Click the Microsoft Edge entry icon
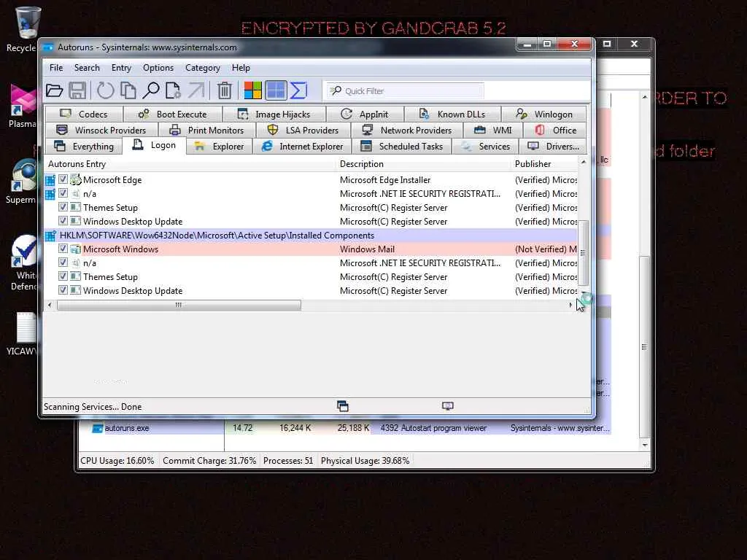 (x=76, y=179)
